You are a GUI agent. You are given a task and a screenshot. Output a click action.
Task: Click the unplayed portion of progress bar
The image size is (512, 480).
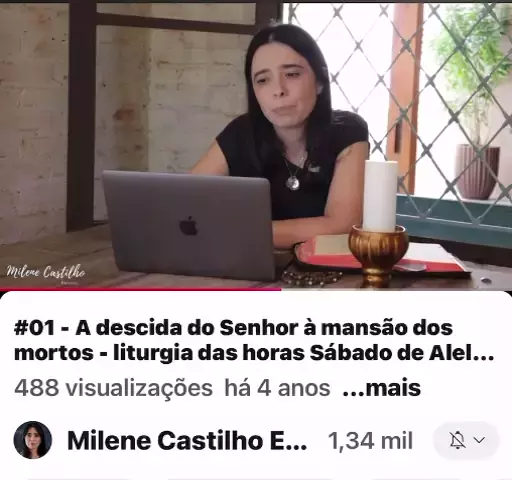pyautogui.click(x=396, y=289)
